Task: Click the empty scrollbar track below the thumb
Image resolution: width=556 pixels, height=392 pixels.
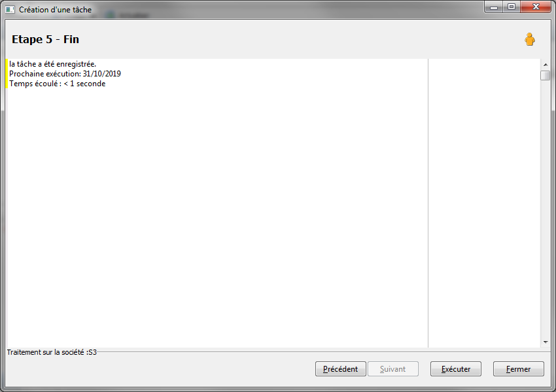Action: pyautogui.click(x=546, y=209)
